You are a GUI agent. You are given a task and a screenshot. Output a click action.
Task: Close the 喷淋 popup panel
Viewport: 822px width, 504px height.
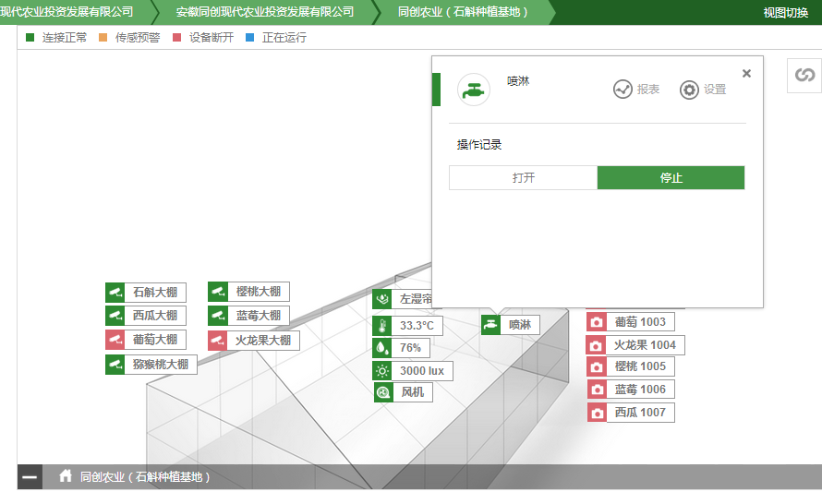[746, 74]
